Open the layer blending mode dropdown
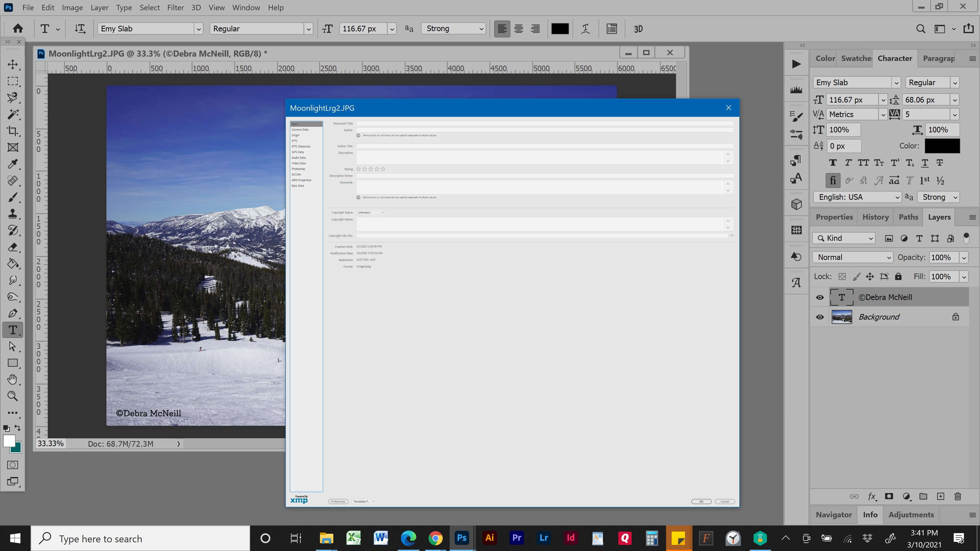The image size is (980, 551). tap(853, 257)
